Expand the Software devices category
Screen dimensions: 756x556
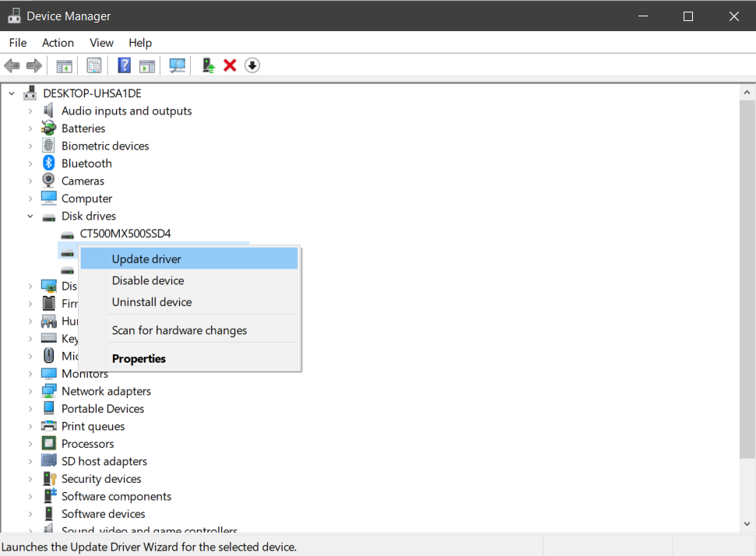pyautogui.click(x=30, y=514)
